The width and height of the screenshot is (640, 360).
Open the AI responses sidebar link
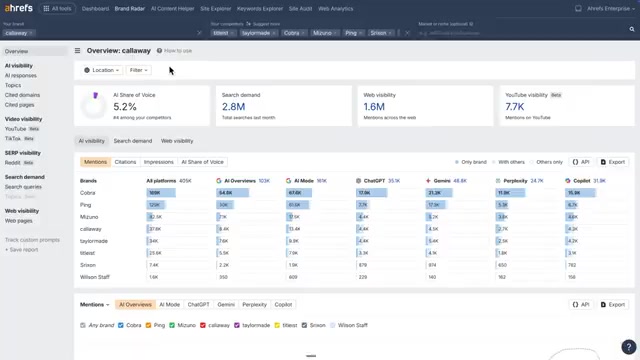pyautogui.click(x=21, y=76)
